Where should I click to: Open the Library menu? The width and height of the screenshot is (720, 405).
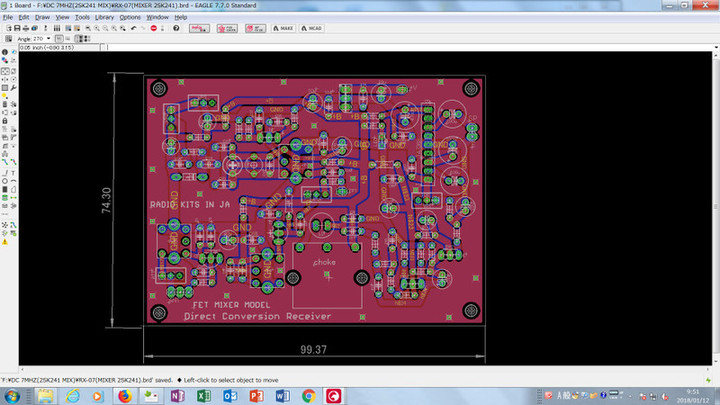pyautogui.click(x=105, y=17)
